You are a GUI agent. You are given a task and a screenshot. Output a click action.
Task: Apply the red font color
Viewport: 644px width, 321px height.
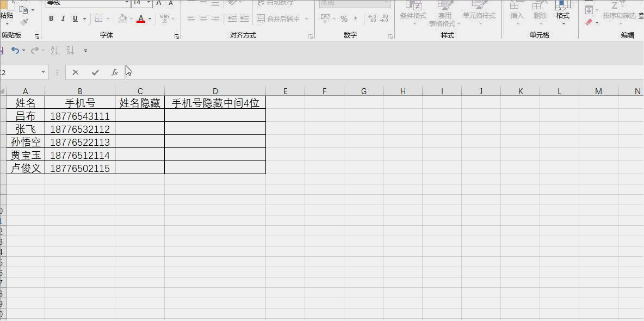141,18
